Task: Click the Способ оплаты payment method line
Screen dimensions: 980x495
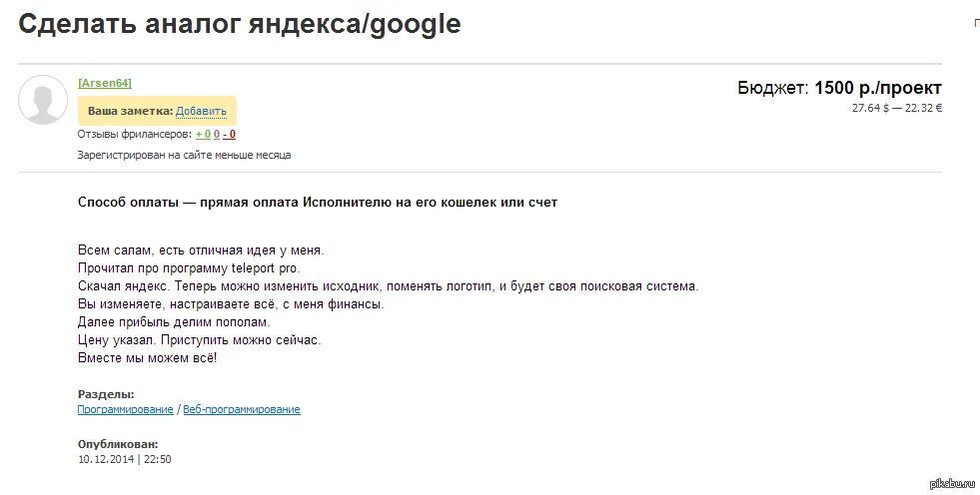Action: click(317, 202)
